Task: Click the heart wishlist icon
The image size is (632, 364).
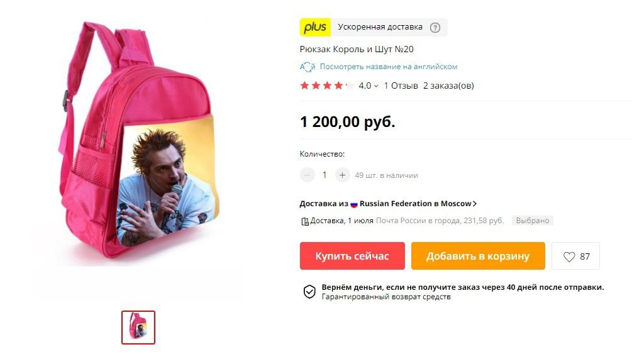Action: click(568, 256)
